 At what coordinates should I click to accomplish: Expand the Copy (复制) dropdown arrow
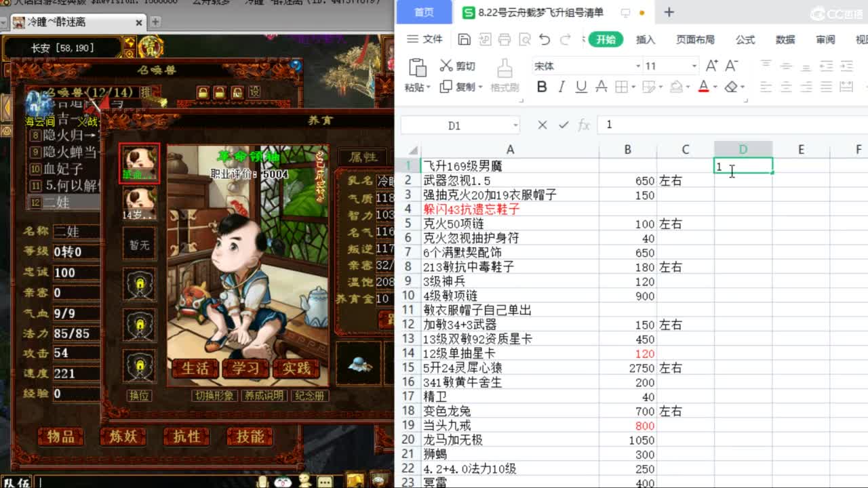(x=480, y=87)
